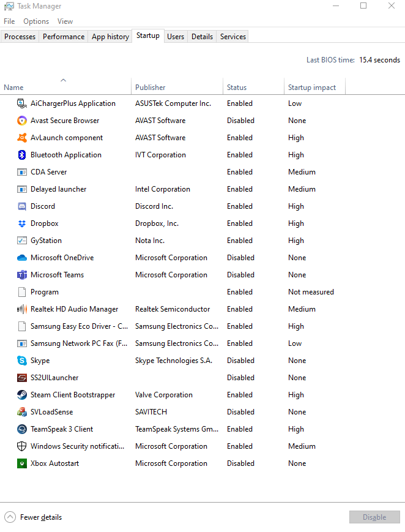Click the Samsung Network PC Fax icon
This screenshot has width=405, height=532.
(21, 343)
